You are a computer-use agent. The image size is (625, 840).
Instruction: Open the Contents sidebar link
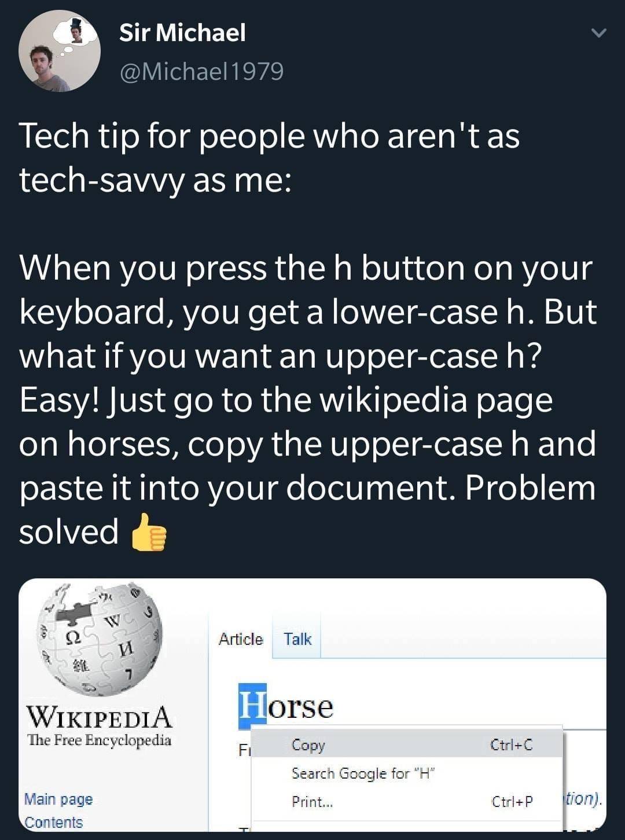click(54, 822)
